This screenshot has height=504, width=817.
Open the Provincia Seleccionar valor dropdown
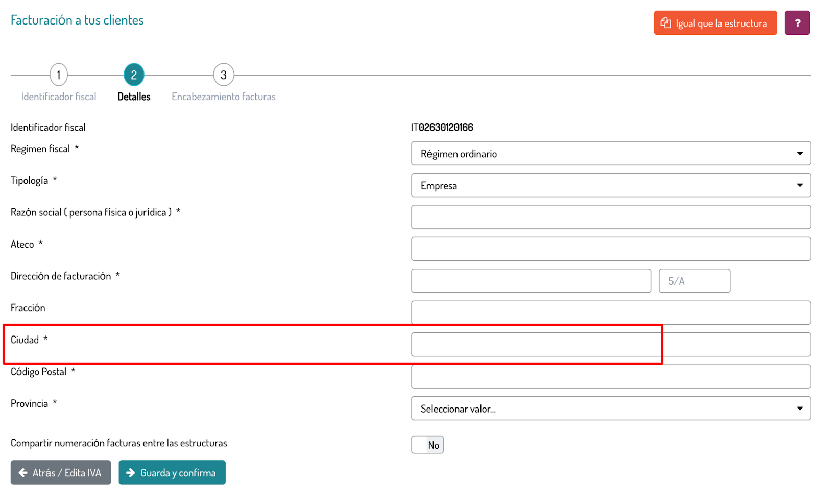(610, 409)
